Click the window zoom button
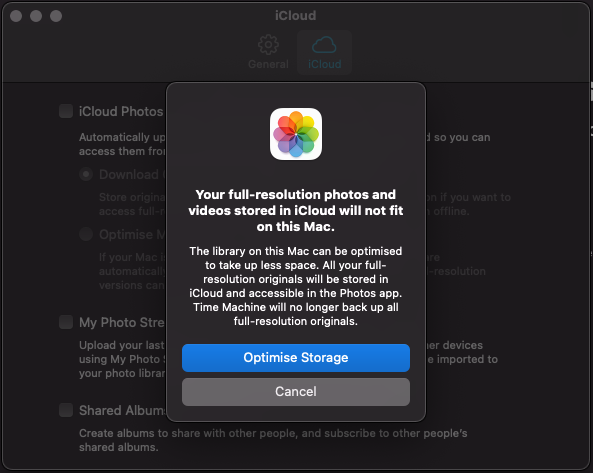Screen dimensions: 593x473 (x=56, y=16)
